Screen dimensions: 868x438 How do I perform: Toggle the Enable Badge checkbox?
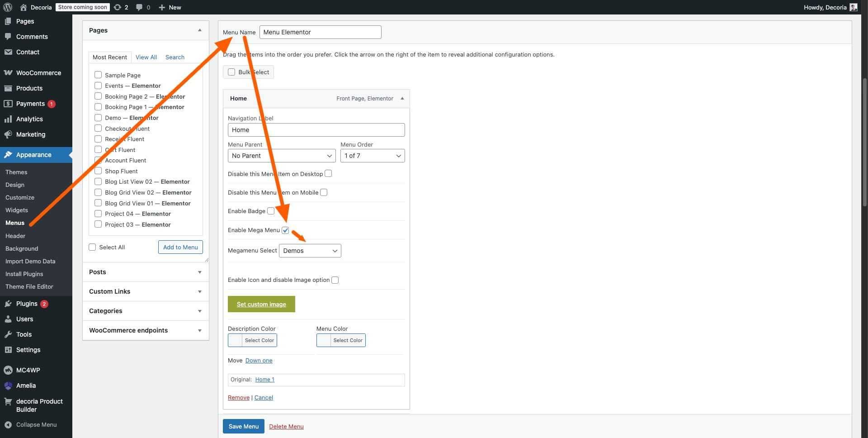[271, 211]
